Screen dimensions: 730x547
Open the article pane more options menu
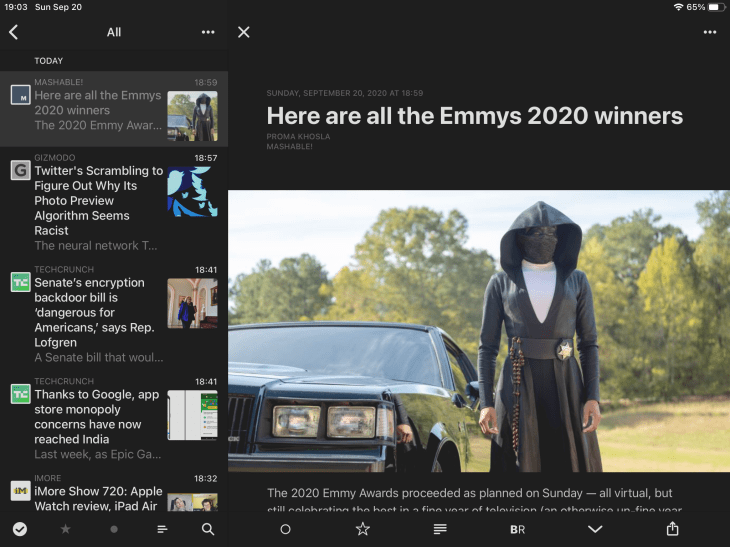coord(710,32)
